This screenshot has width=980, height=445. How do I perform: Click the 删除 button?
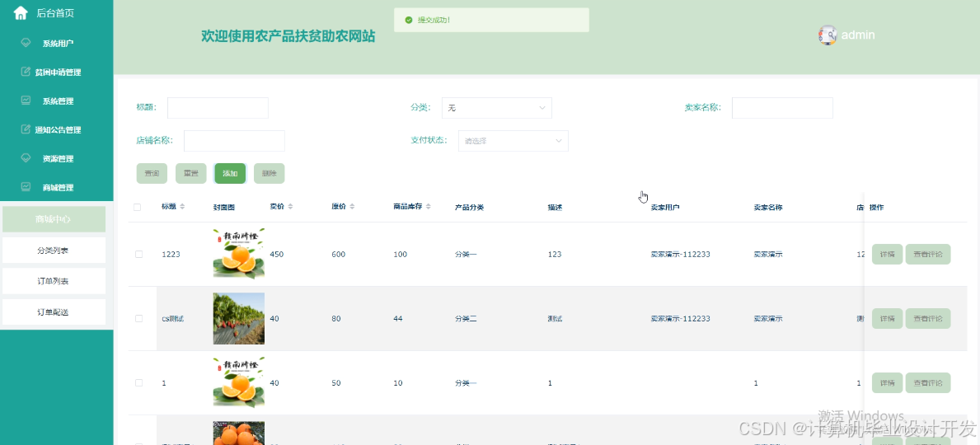270,173
